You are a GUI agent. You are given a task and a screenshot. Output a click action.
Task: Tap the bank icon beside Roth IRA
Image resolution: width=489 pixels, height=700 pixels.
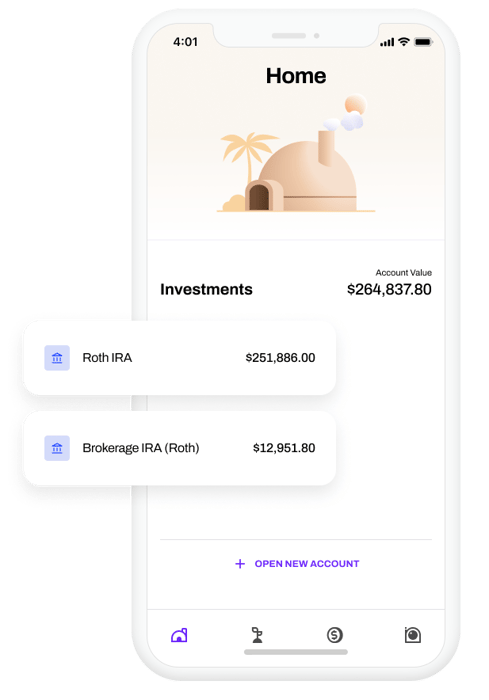point(57,358)
